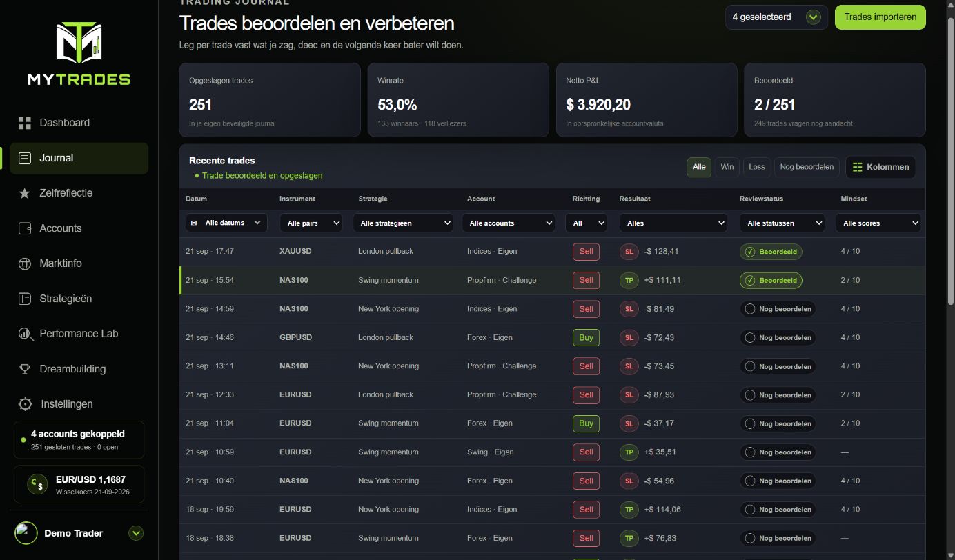Open the '4 geselecteerd' accounts dropdown

click(x=776, y=17)
